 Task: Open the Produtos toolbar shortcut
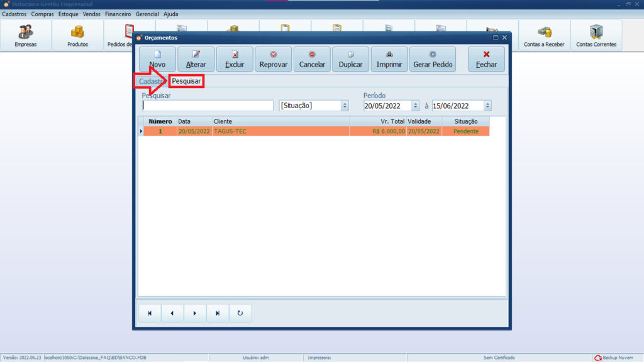point(77,36)
